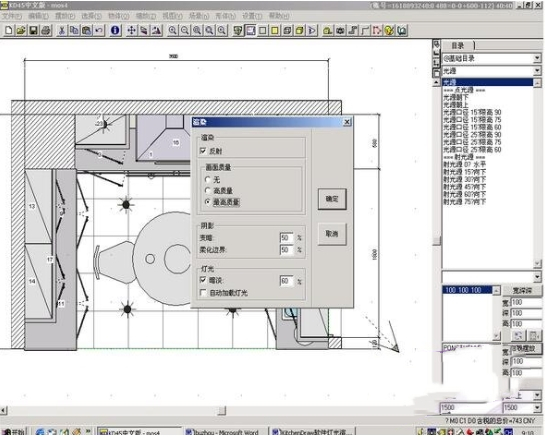Click the yellow lightbulb help icon
Screen dimensions: 545x437
pos(389,31)
